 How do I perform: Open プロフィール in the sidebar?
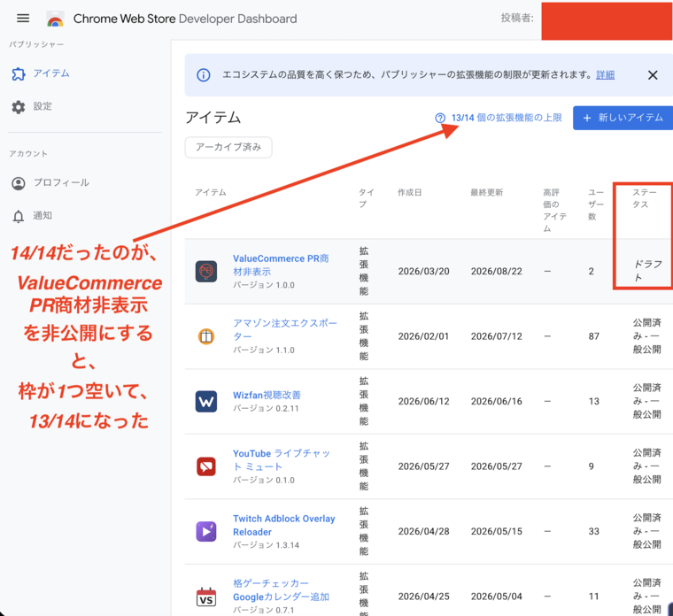pos(61,182)
